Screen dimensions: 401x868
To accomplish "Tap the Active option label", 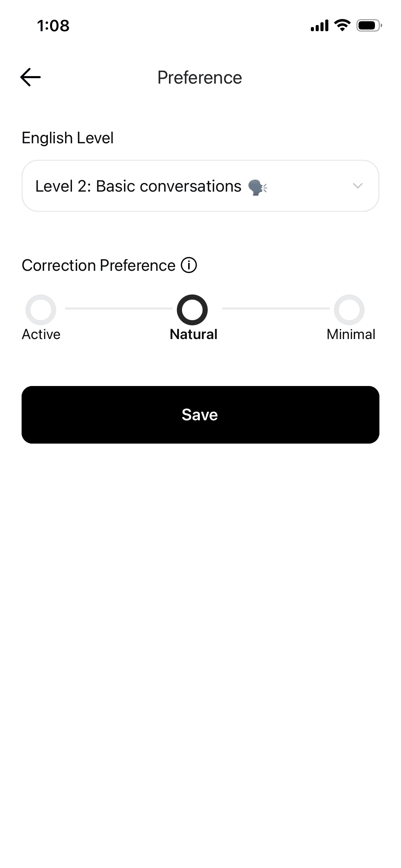I will coord(41,334).
